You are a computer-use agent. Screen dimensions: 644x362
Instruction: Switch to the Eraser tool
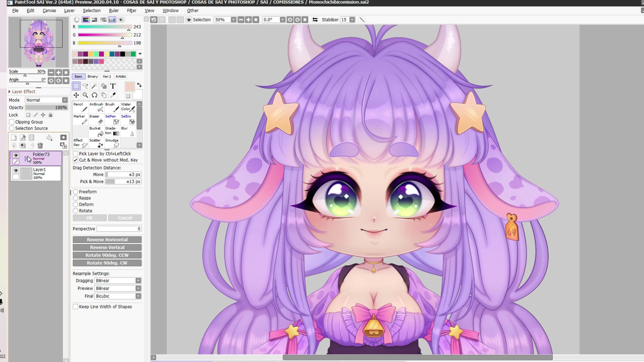coord(96,119)
